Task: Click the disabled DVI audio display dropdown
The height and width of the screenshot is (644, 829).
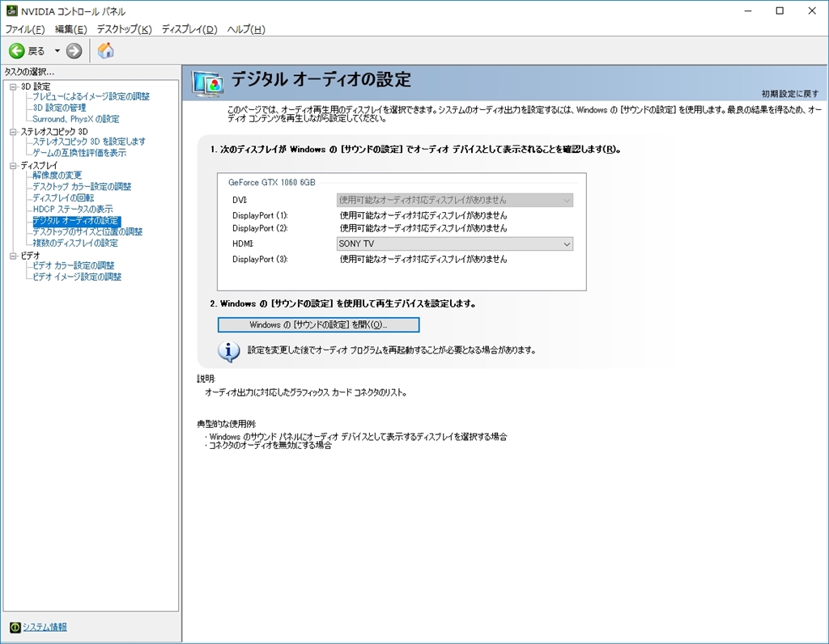Action: (x=455, y=200)
